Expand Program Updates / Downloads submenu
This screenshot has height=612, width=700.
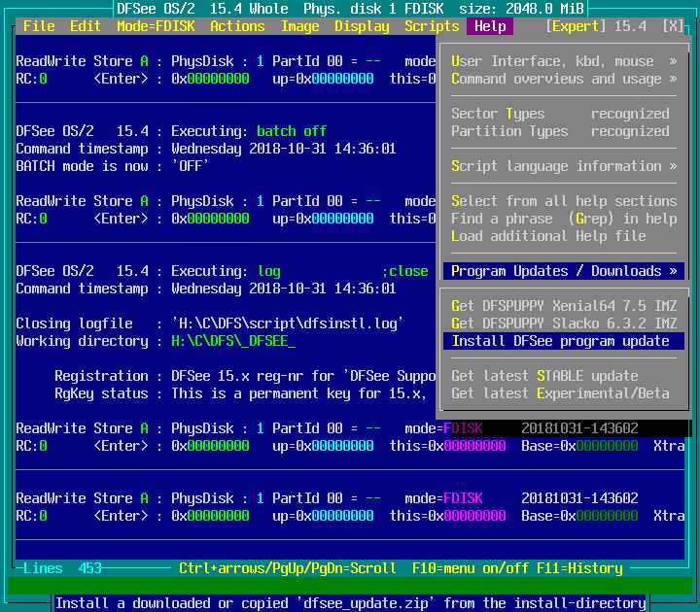point(564,271)
